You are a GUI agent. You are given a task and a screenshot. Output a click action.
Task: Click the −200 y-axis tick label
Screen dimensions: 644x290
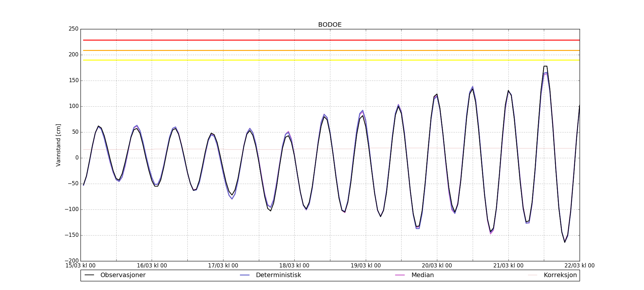pyautogui.click(x=71, y=261)
